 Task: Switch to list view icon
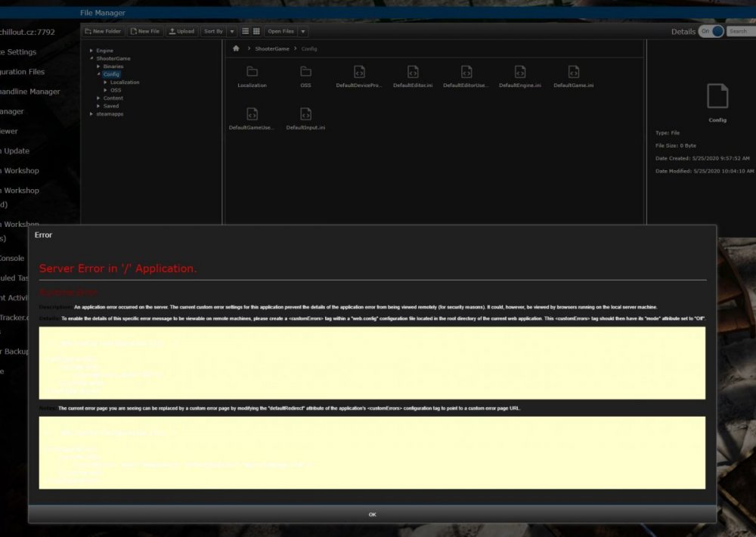coord(246,32)
